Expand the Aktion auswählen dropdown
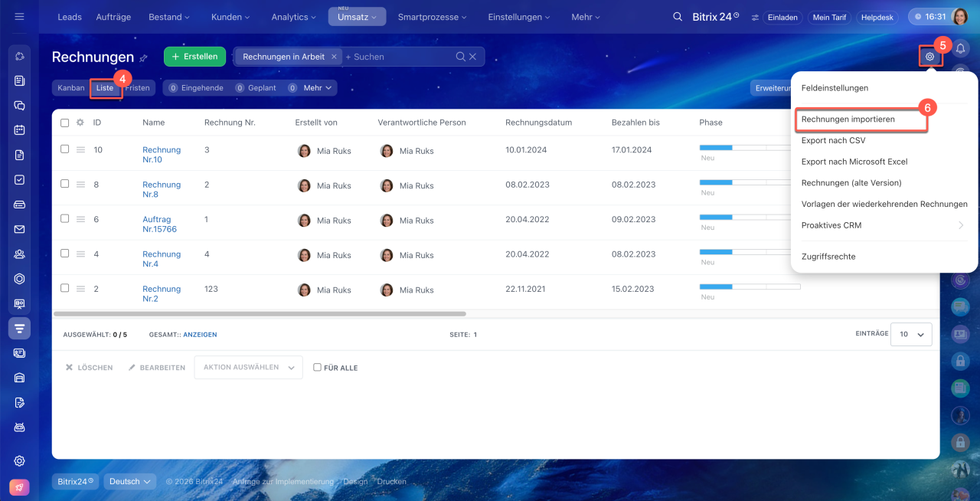Screen dimensions: 980x501 coord(248,368)
